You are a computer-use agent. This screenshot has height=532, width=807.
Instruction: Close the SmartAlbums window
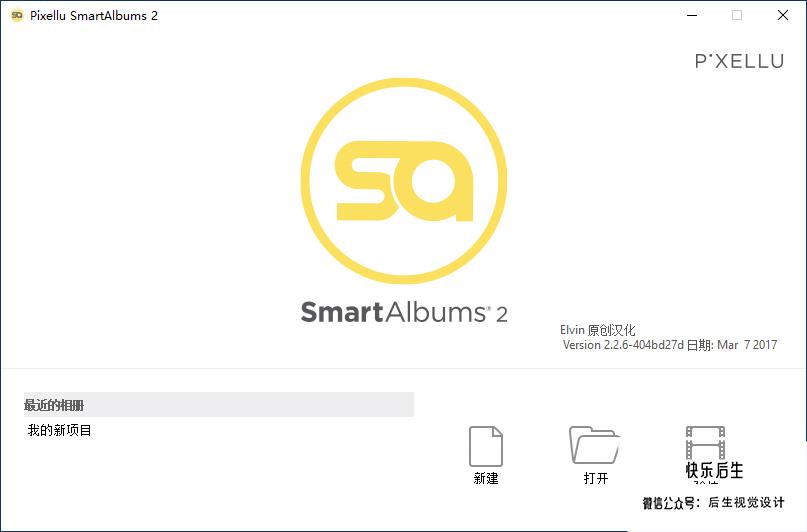783,15
